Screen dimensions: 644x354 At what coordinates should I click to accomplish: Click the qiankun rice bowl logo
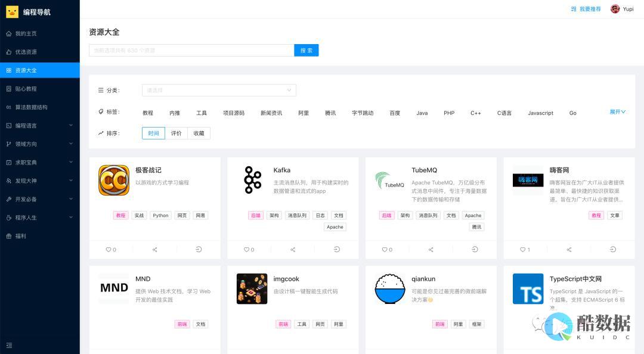point(390,288)
